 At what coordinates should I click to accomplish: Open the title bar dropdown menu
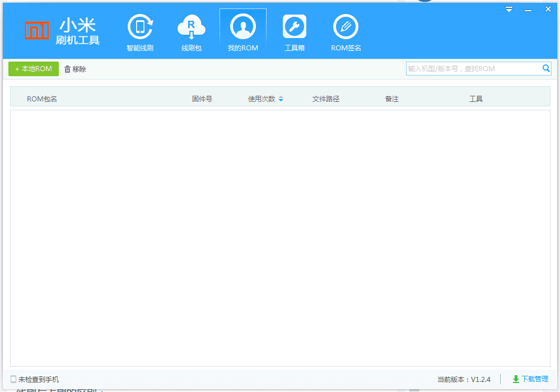[509, 10]
